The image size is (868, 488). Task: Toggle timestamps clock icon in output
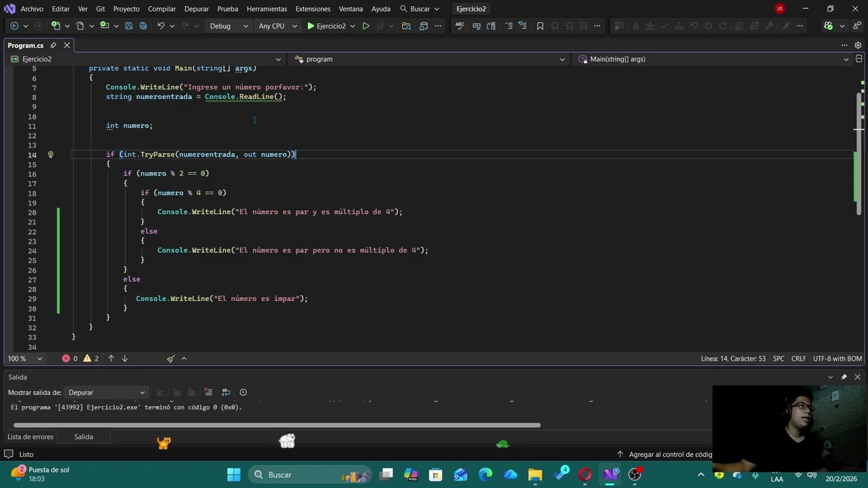pyautogui.click(x=243, y=392)
